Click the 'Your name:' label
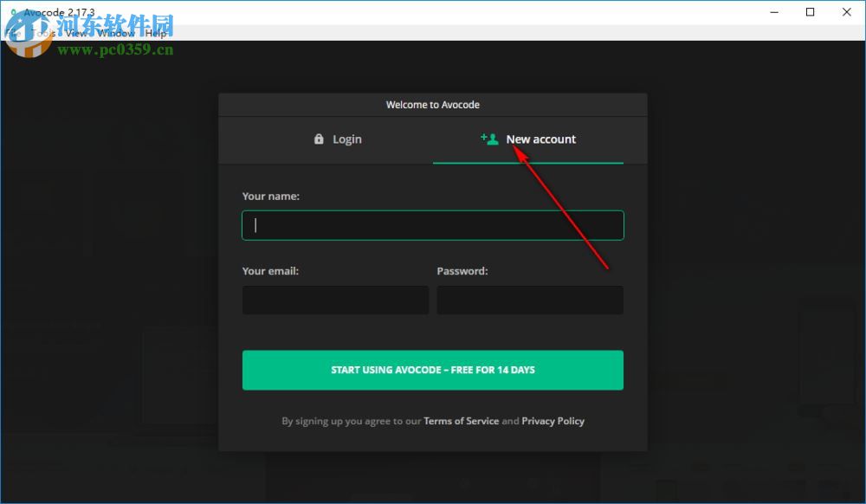Image resolution: width=866 pixels, height=504 pixels. [x=270, y=197]
